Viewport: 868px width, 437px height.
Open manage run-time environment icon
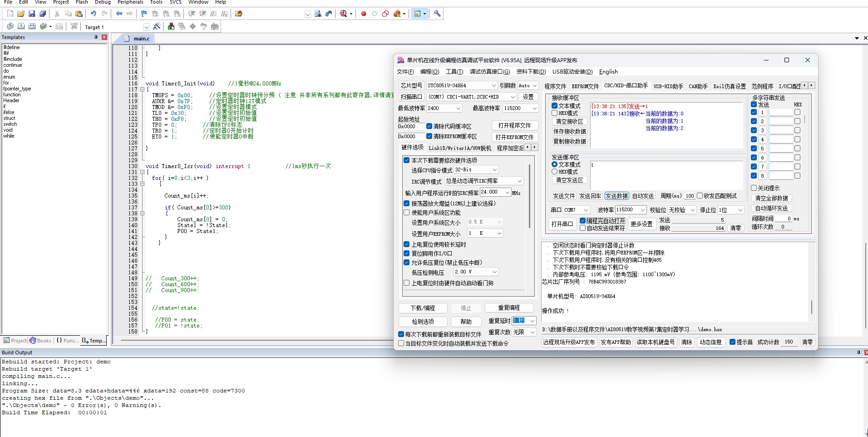coord(193,26)
